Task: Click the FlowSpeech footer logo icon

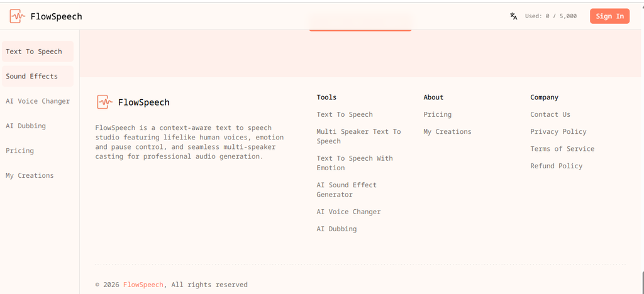Action: (105, 102)
